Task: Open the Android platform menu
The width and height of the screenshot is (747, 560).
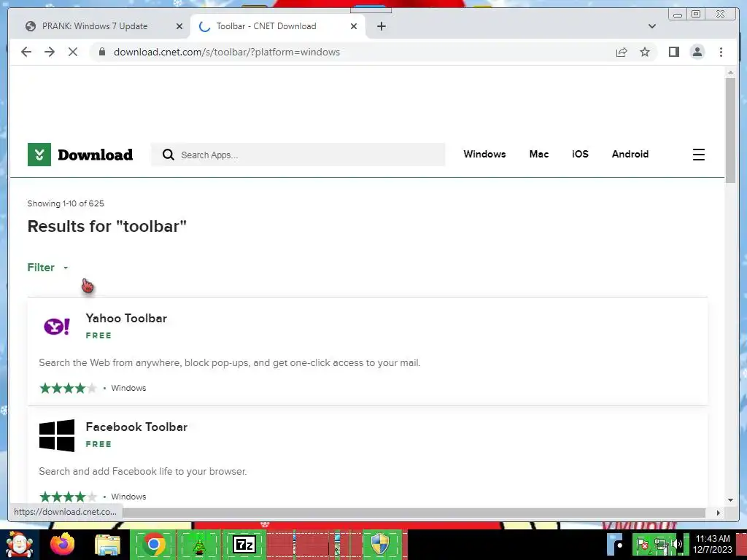Action: (630, 154)
